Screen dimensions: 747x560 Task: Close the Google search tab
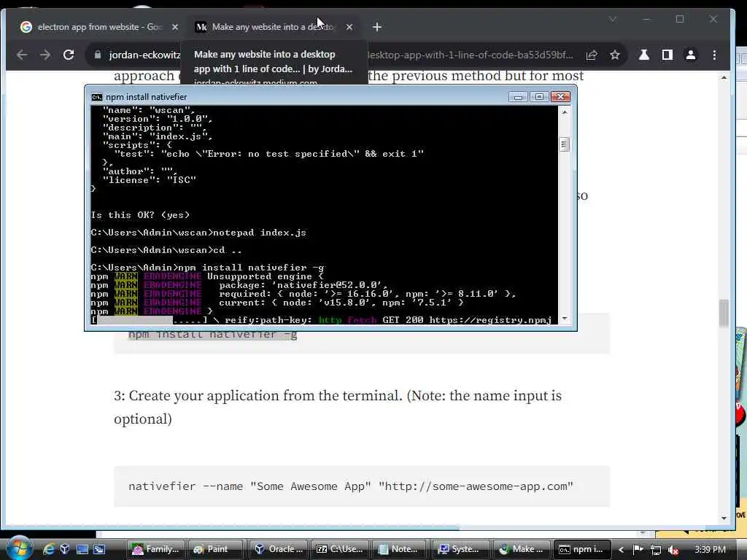(x=175, y=27)
